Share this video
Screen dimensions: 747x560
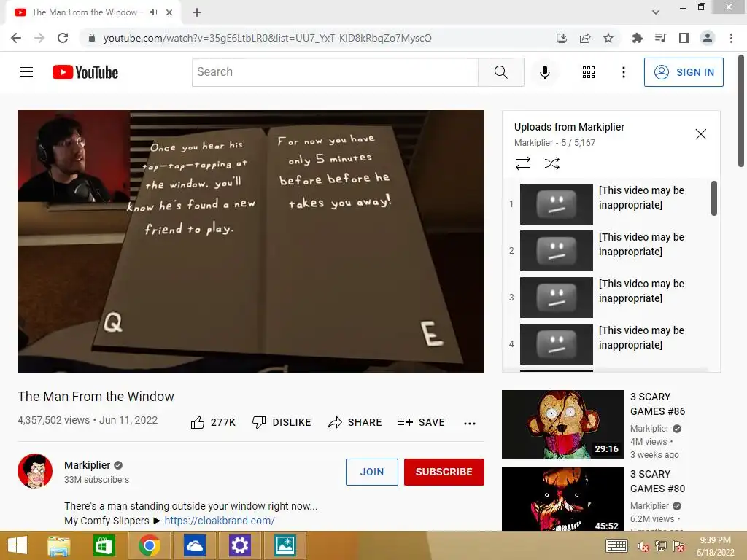click(355, 422)
